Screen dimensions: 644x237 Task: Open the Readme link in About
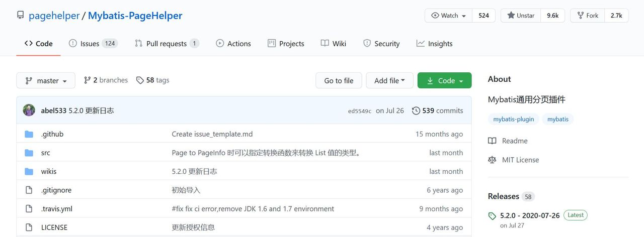[515, 141]
